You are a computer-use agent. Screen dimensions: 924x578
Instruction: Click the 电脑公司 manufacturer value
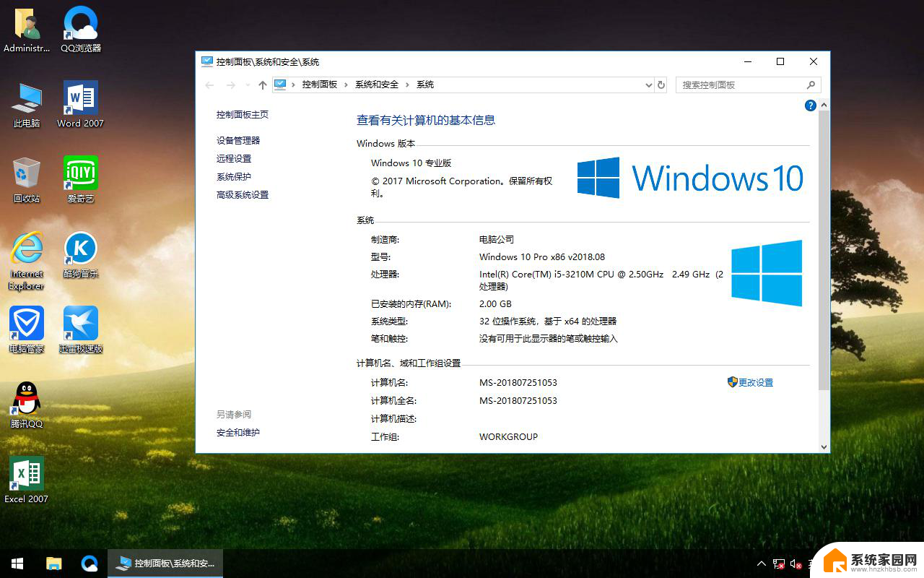(x=497, y=240)
